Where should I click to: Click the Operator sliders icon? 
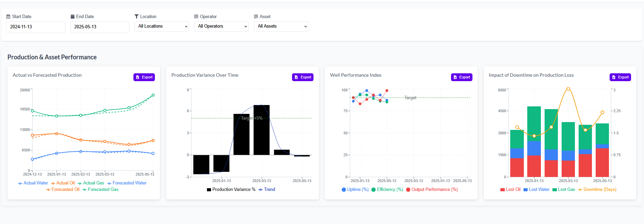coord(196,16)
